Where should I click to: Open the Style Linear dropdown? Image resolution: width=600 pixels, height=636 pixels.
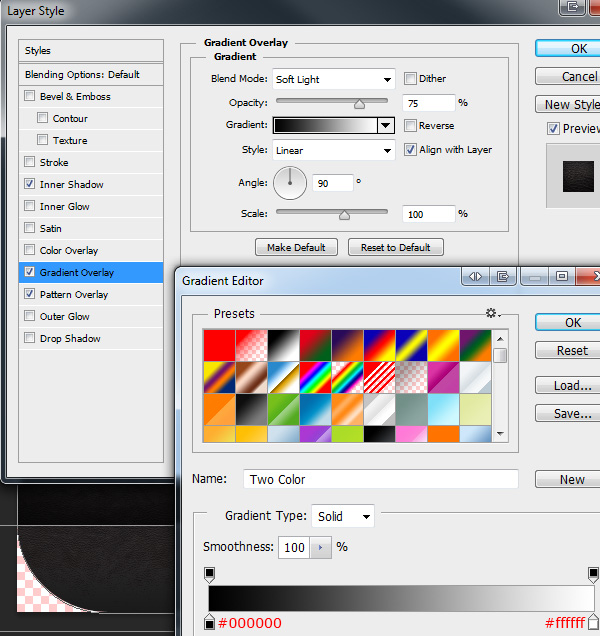click(333, 150)
